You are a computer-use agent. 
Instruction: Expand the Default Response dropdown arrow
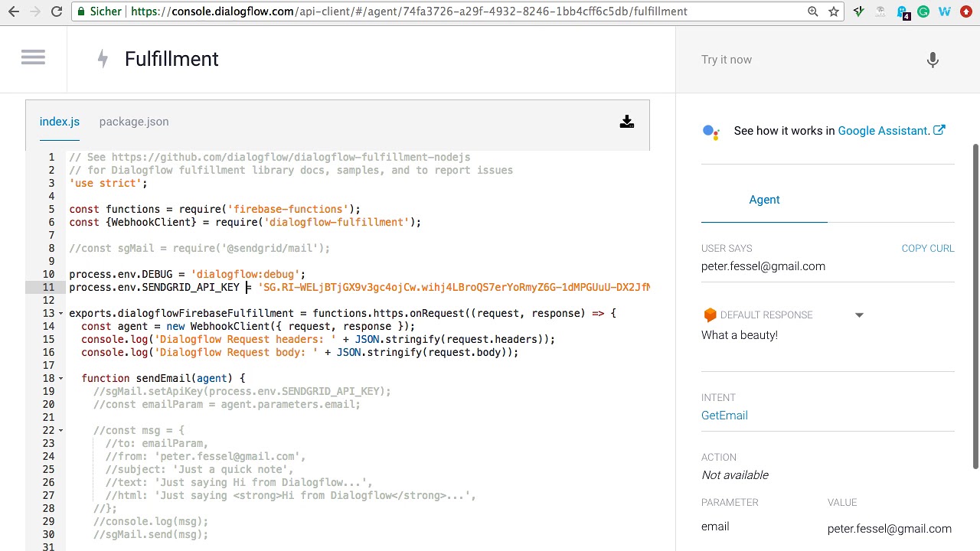(859, 315)
